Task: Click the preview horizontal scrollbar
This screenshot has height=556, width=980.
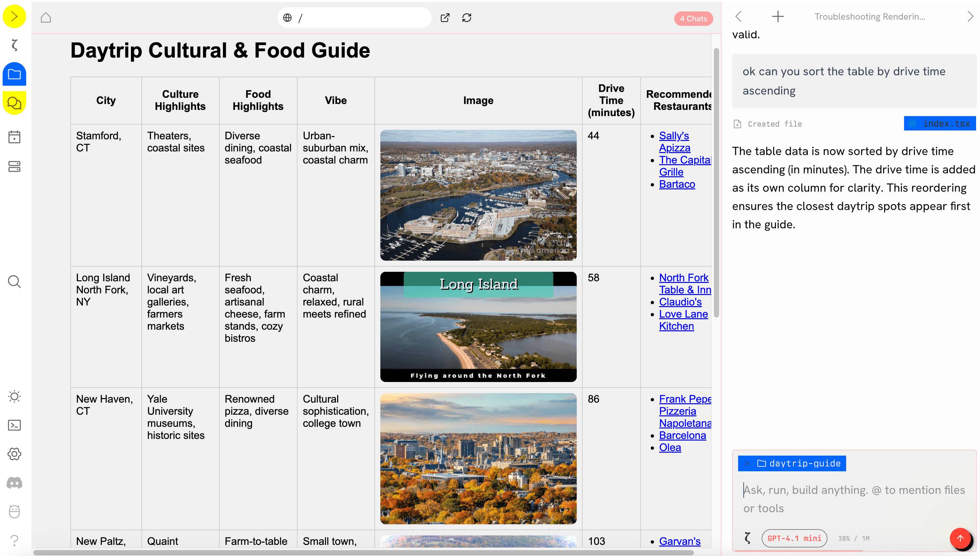Action: point(363,552)
